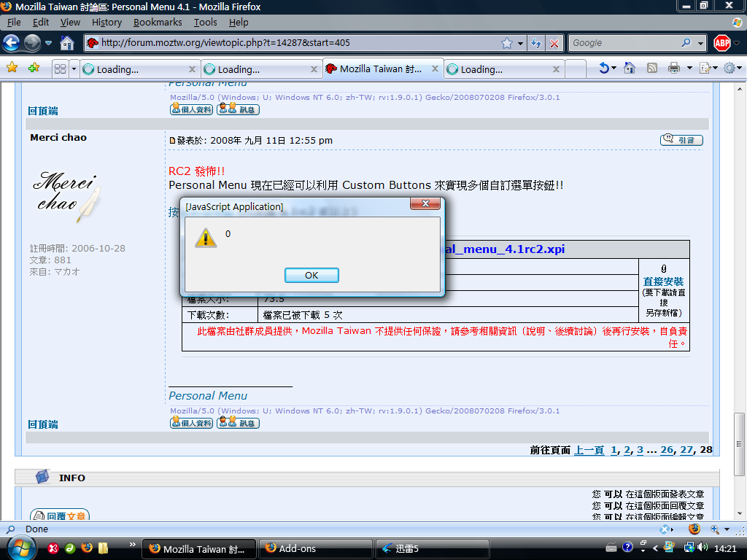Click the status bar zoom magnifier icon
The image size is (747, 560).
click(715, 529)
